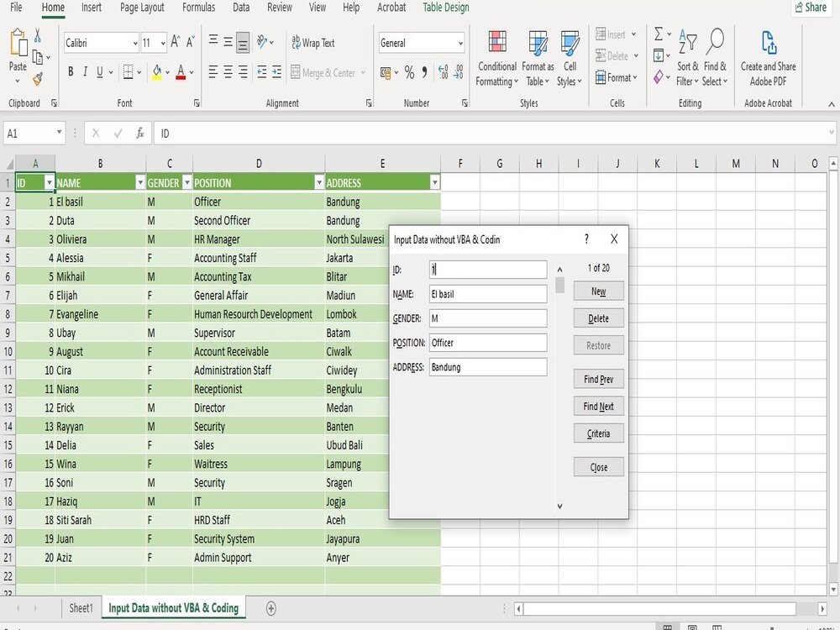The image size is (840, 630).
Task: Switch to the Formulas tab
Action: [x=199, y=8]
